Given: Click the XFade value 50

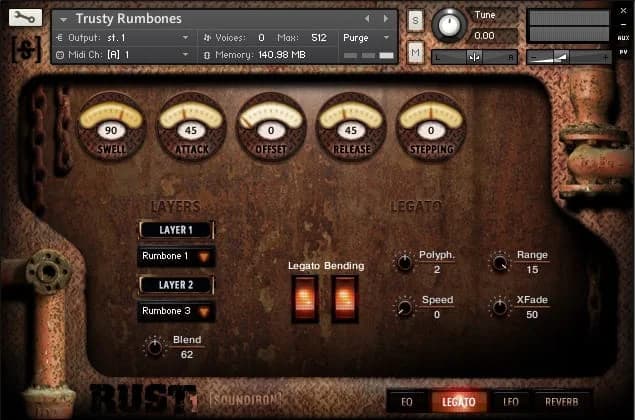Looking at the screenshot, I should point(532,315).
